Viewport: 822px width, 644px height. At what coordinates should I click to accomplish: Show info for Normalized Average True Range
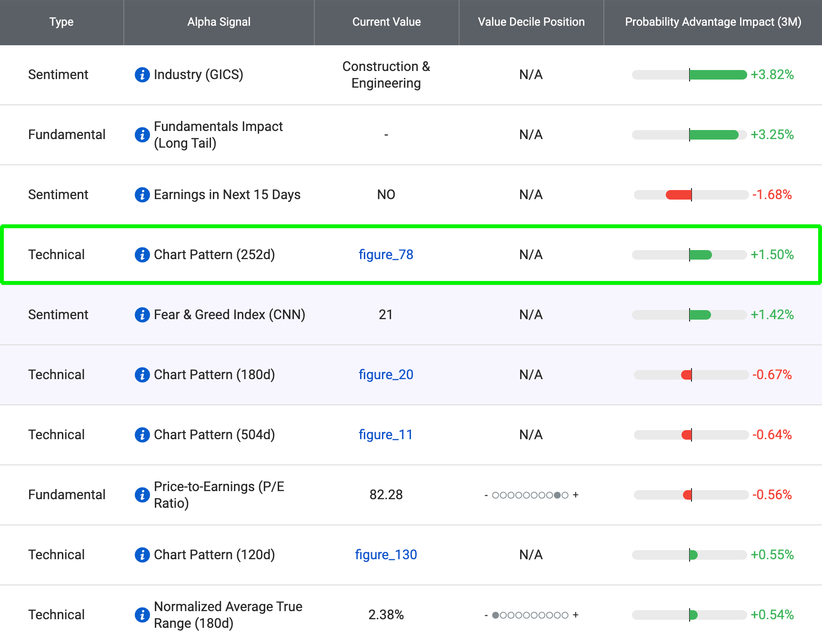click(x=142, y=615)
